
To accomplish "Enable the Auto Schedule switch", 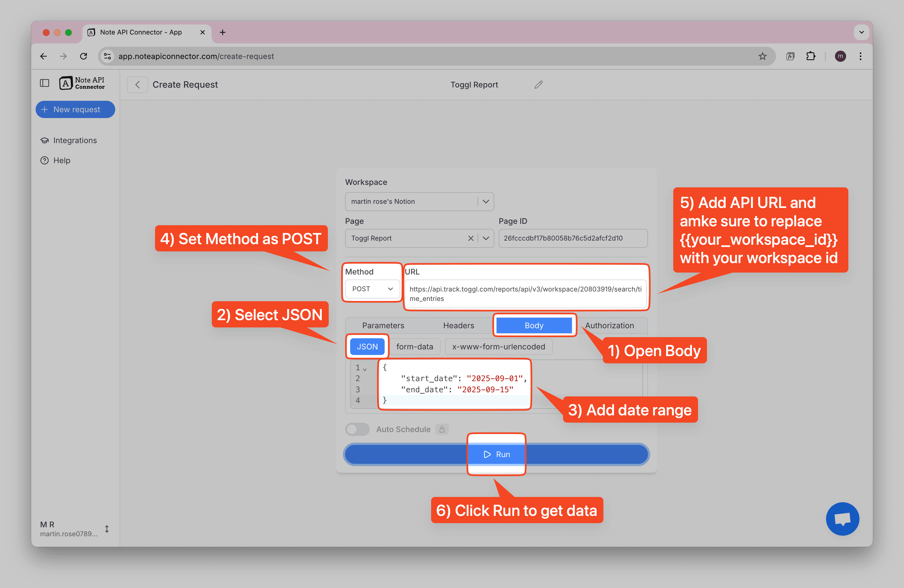I will coord(357,429).
